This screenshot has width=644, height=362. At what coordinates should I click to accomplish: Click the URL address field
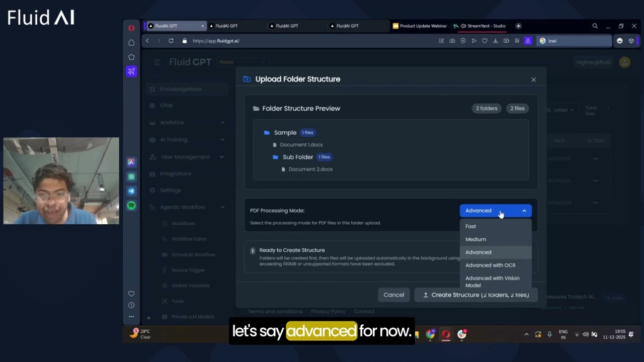click(x=307, y=41)
